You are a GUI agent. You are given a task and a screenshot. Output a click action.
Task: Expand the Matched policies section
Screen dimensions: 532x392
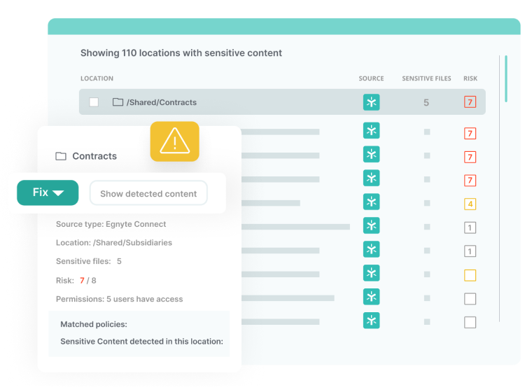pyautogui.click(x=93, y=325)
